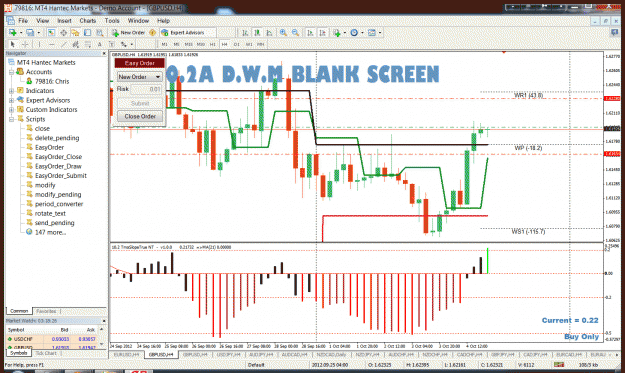This screenshot has height=373, width=625.
Task: Toggle chart auto scroll icon
Action: tap(310, 33)
